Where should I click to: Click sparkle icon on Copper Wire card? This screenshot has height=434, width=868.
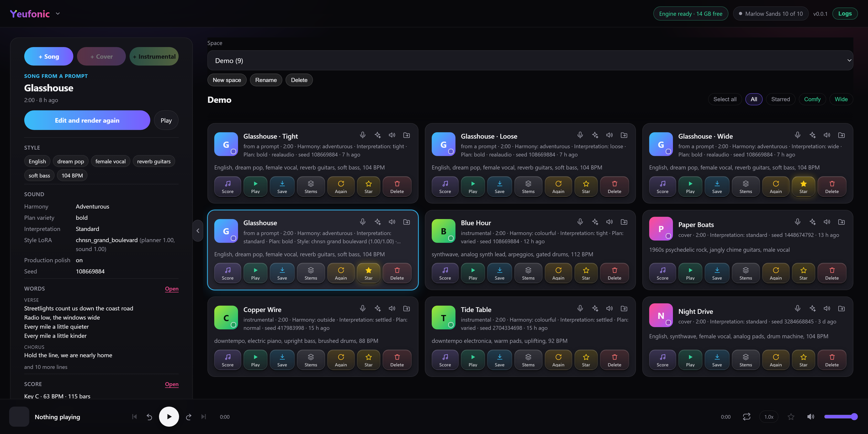(x=377, y=309)
